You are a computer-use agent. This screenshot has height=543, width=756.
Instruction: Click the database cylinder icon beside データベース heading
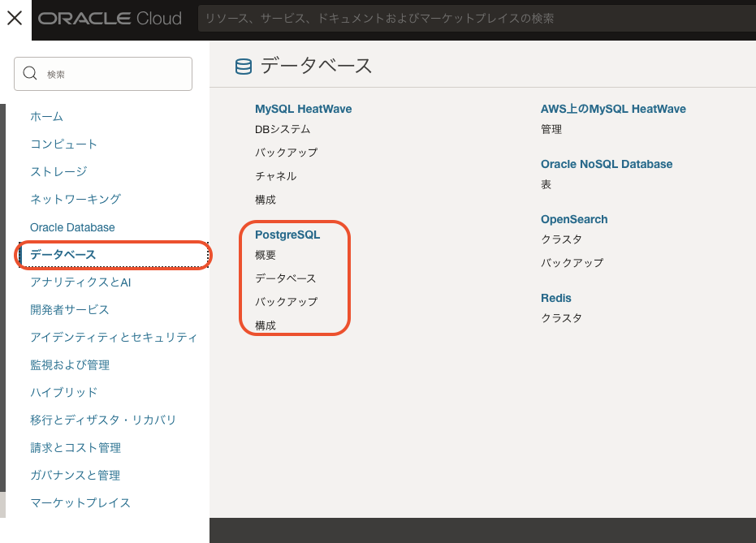(244, 67)
